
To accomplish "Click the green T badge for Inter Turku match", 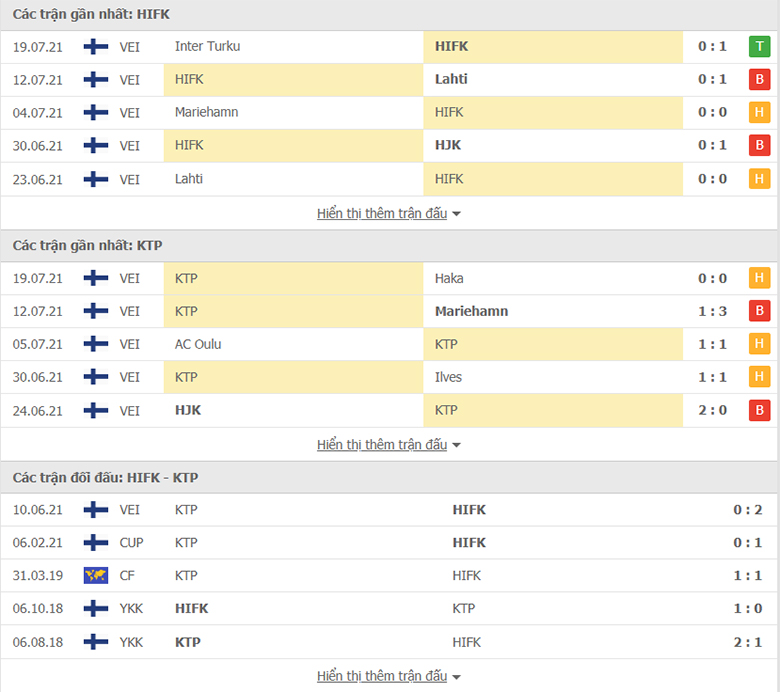I will point(760,47).
